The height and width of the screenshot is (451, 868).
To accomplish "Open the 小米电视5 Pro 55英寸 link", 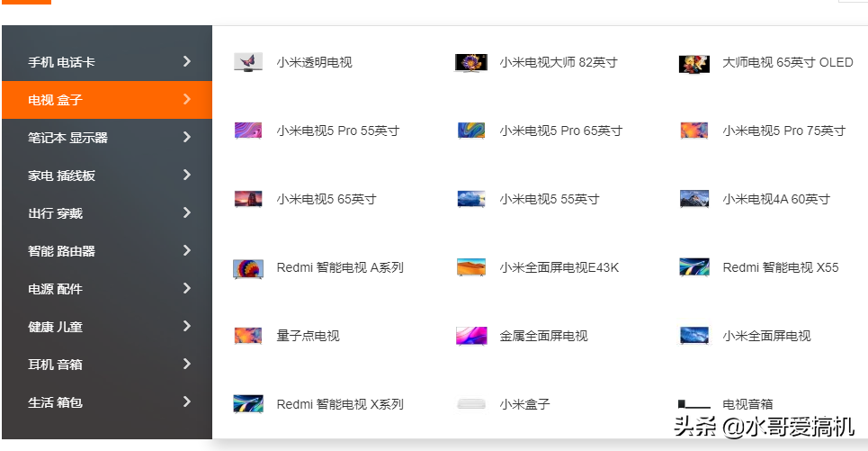I will [338, 131].
